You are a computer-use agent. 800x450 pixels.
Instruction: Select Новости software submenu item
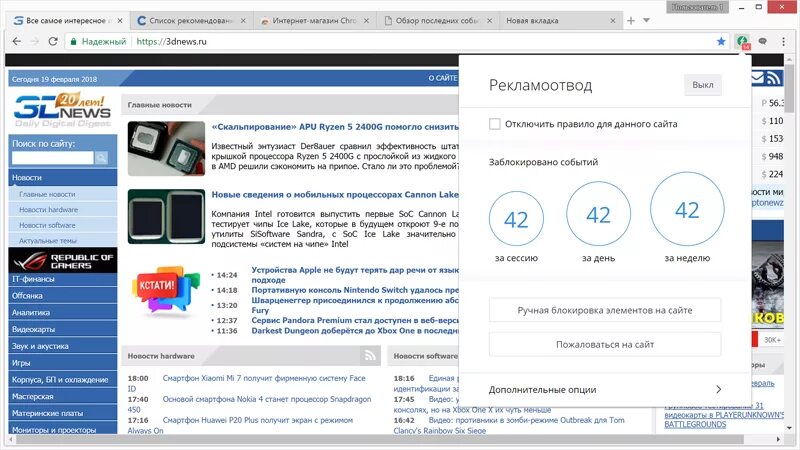[47, 225]
